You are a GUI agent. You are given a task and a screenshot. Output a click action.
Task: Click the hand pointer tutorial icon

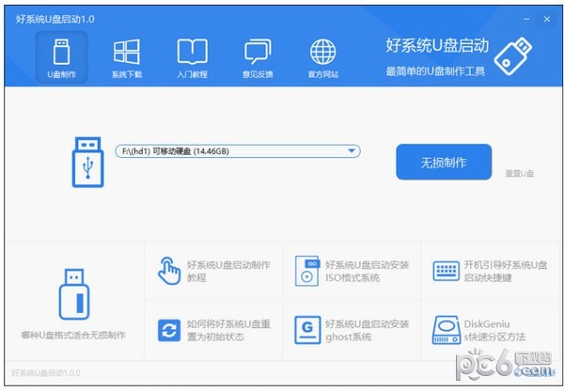pyautogui.click(x=169, y=270)
